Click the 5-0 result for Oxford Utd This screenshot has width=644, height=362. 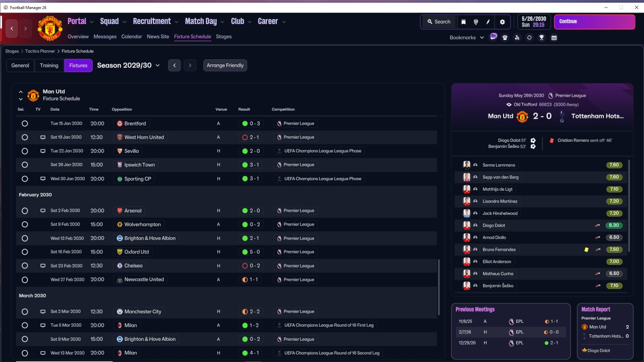coord(251,252)
